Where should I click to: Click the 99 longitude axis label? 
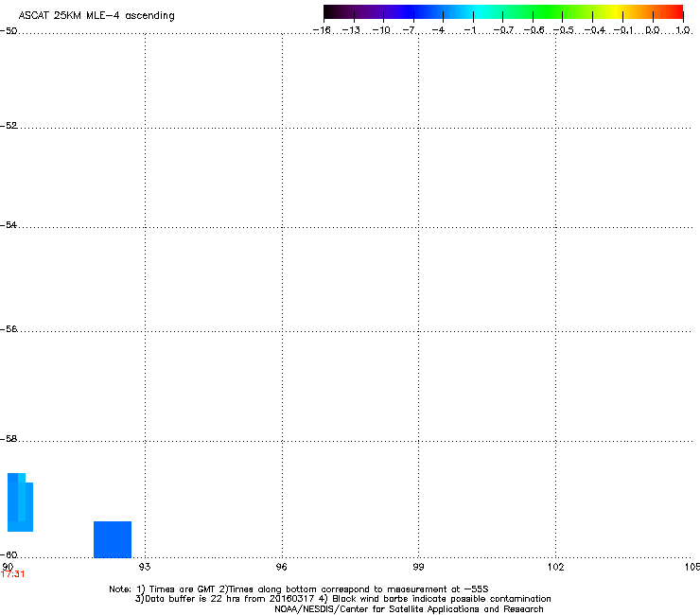click(418, 567)
